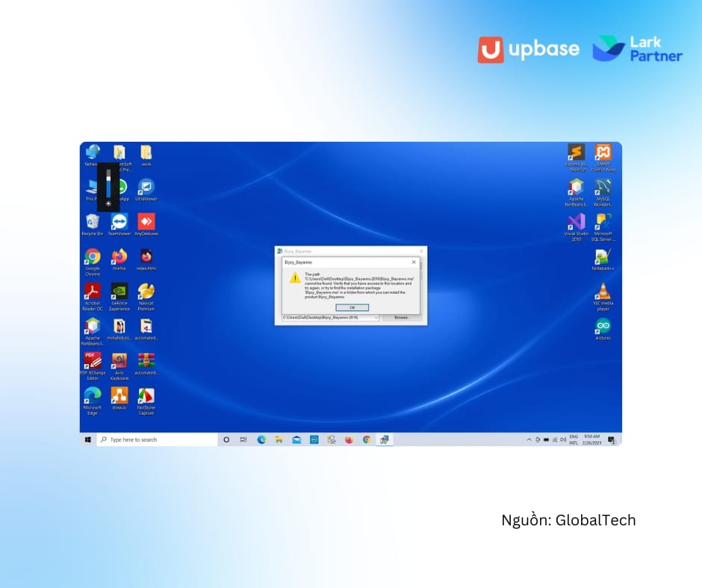This screenshot has width=702, height=588.
Task: Open Mail app from the taskbar
Action: point(296,440)
